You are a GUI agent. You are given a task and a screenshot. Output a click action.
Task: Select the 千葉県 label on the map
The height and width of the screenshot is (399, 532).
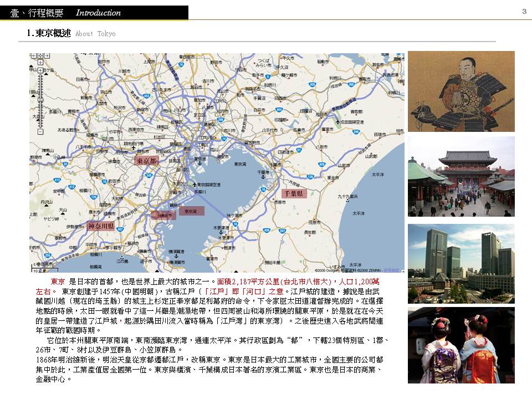(x=293, y=194)
